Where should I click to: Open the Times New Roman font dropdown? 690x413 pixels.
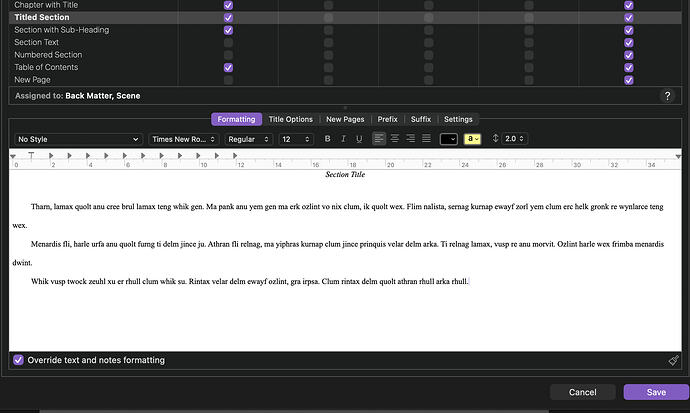point(183,139)
